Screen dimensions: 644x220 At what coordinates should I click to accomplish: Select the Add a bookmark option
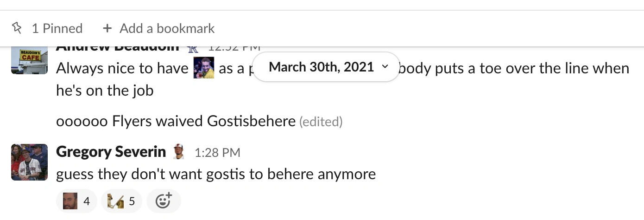coord(167,29)
